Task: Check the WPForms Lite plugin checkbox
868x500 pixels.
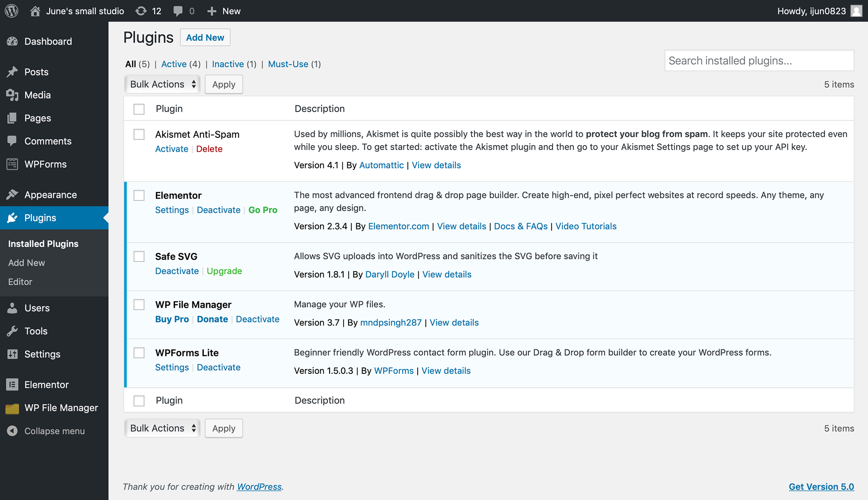Action: 139,353
